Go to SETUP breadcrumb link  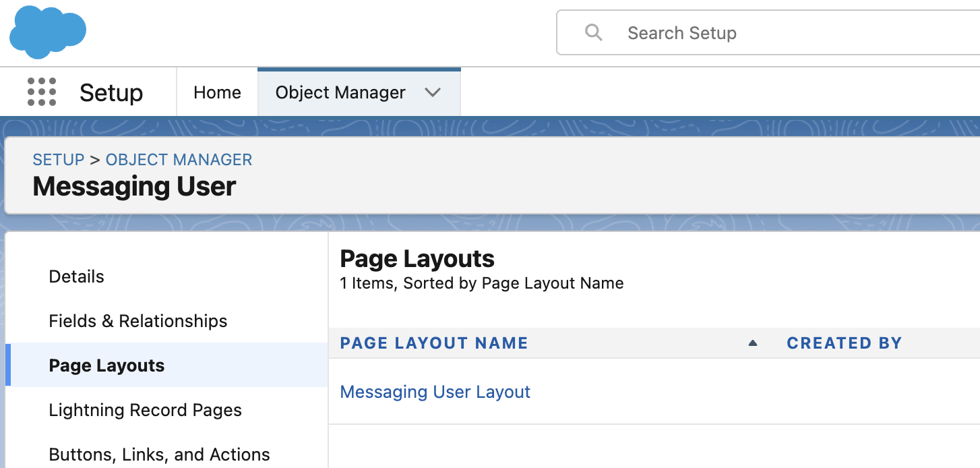[59, 160]
